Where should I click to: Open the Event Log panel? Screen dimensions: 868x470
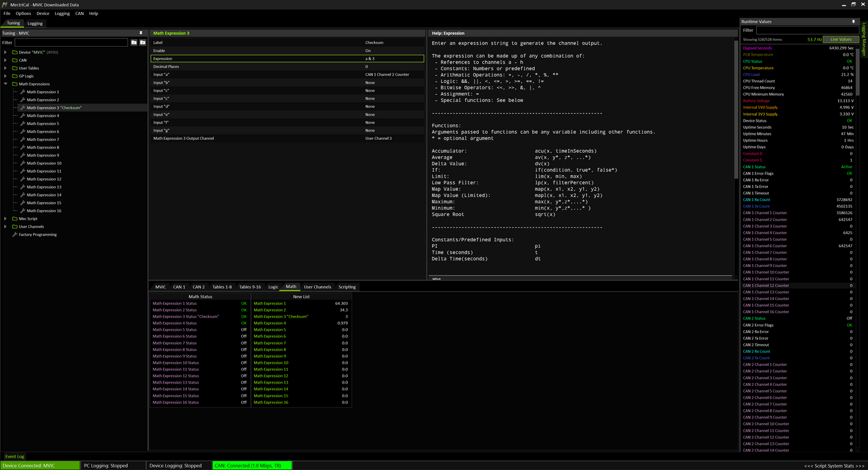pos(15,457)
